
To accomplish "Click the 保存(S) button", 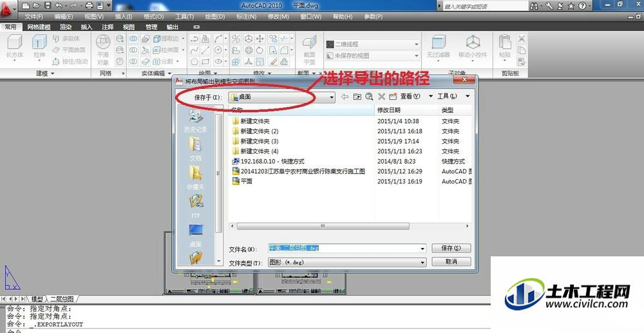I will 451,249.
